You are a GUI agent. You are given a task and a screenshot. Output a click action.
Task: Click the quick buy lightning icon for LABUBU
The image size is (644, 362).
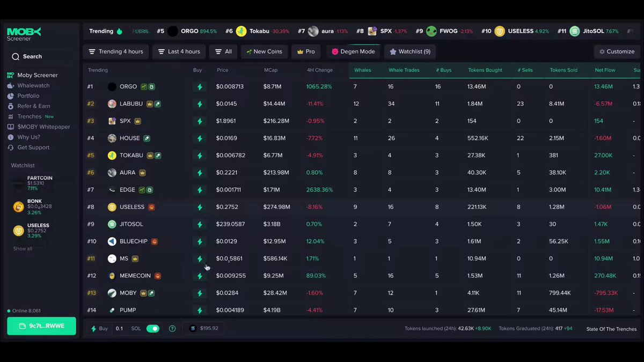click(200, 104)
